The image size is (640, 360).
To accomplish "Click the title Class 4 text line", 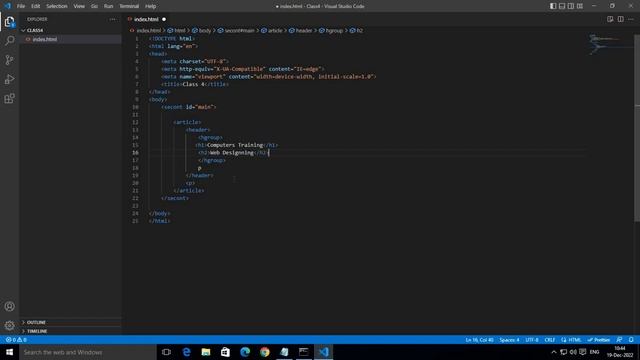I will (x=195, y=84).
